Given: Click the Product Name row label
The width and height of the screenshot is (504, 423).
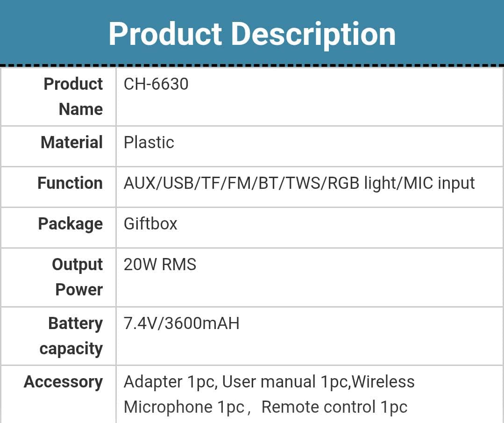Looking at the screenshot, I should tap(73, 96).
